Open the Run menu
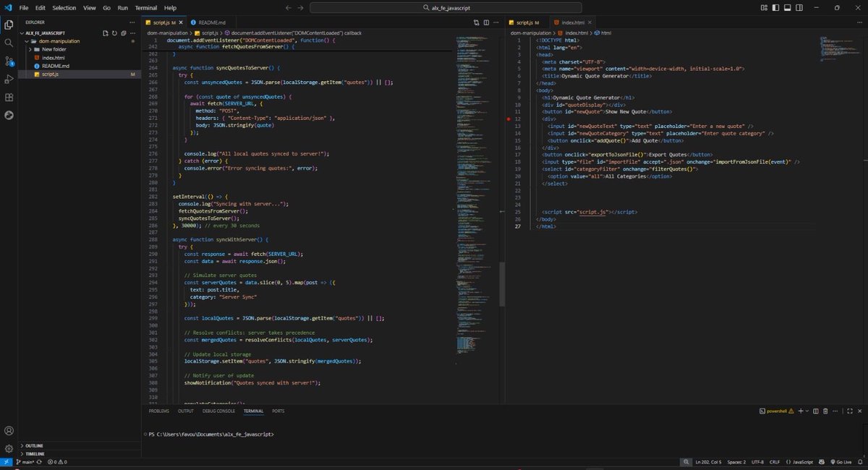 point(122,7)
